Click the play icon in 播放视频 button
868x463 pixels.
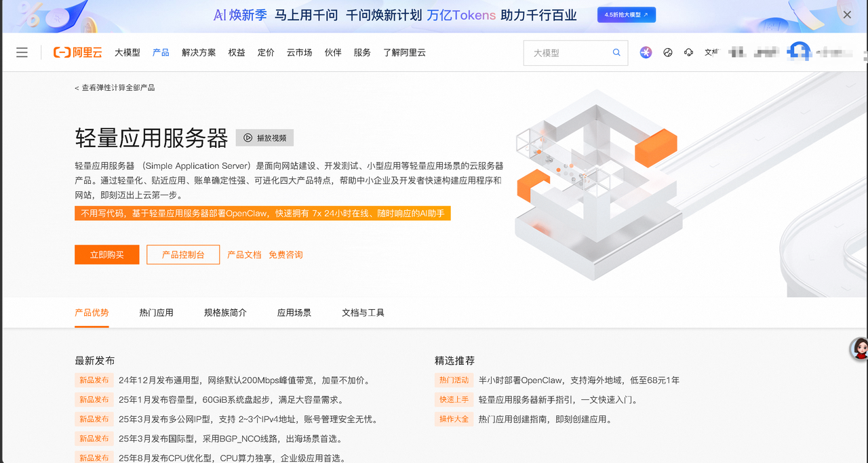coord(248,138)
